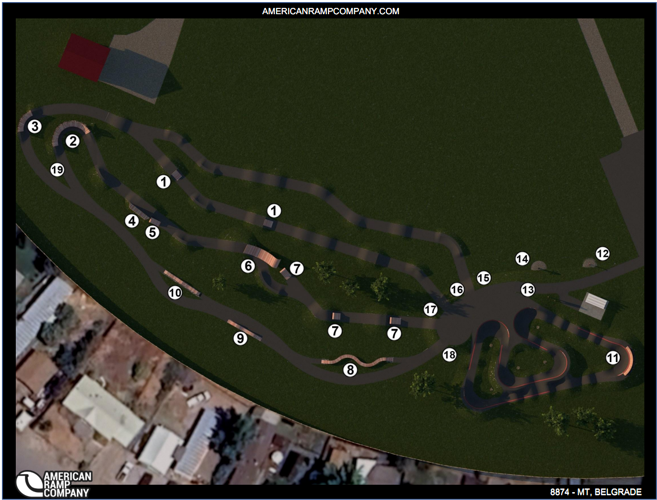Select the number 10 marker
Viewport: 657px width, 500px height.
click(x=175, y=293)
